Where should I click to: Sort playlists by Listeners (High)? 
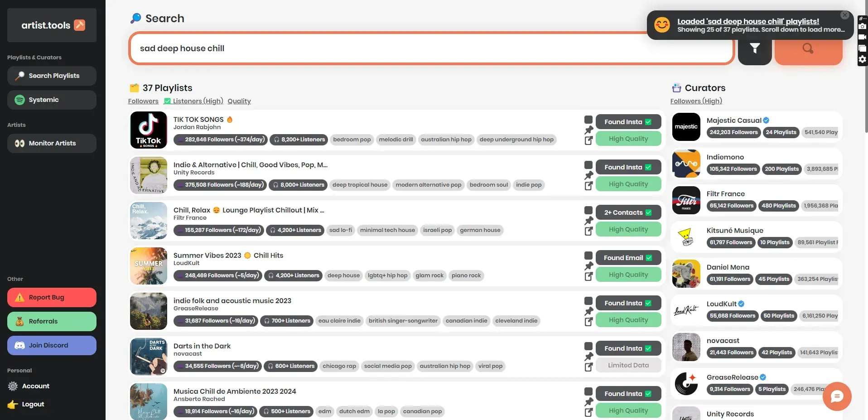point(193,101)
